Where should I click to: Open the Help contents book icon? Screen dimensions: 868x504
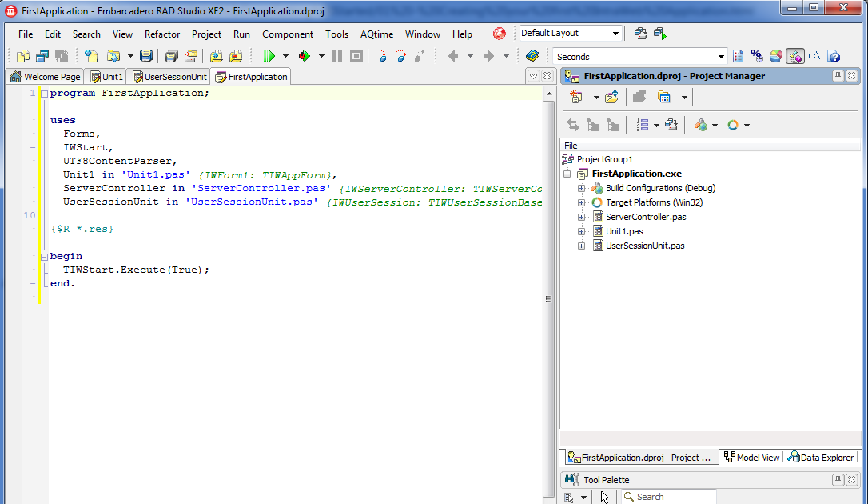tap(532, 56)
